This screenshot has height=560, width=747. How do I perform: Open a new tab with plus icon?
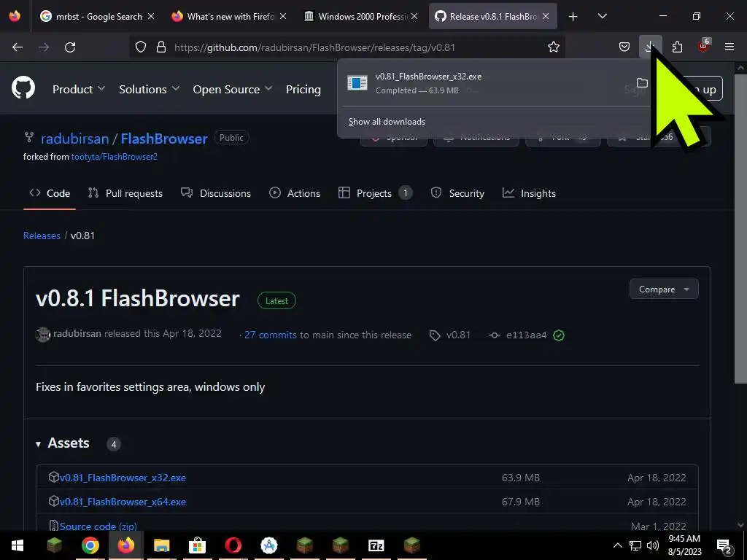pos(573,17)
